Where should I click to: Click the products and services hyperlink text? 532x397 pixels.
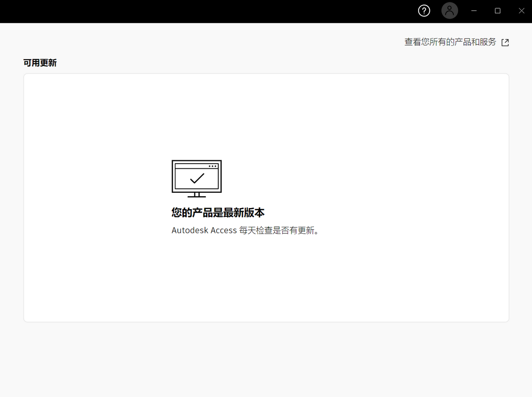tap(450, 42)
